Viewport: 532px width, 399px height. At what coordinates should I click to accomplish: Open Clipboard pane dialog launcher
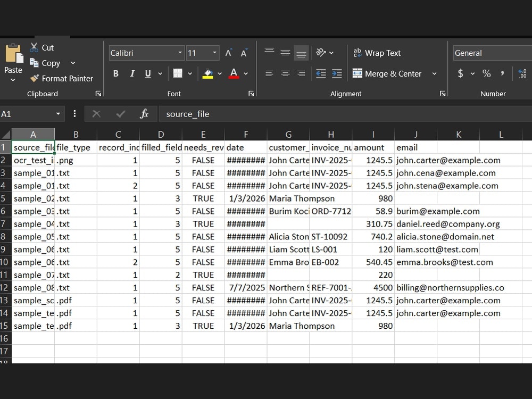pyautogui.click(x=98, y=94)
